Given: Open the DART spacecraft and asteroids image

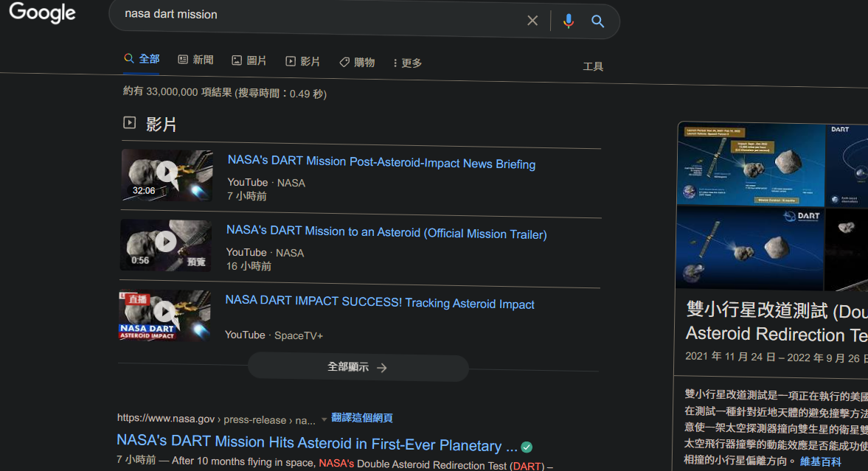Looking at the screenshot, I should [x=750, y=248].
